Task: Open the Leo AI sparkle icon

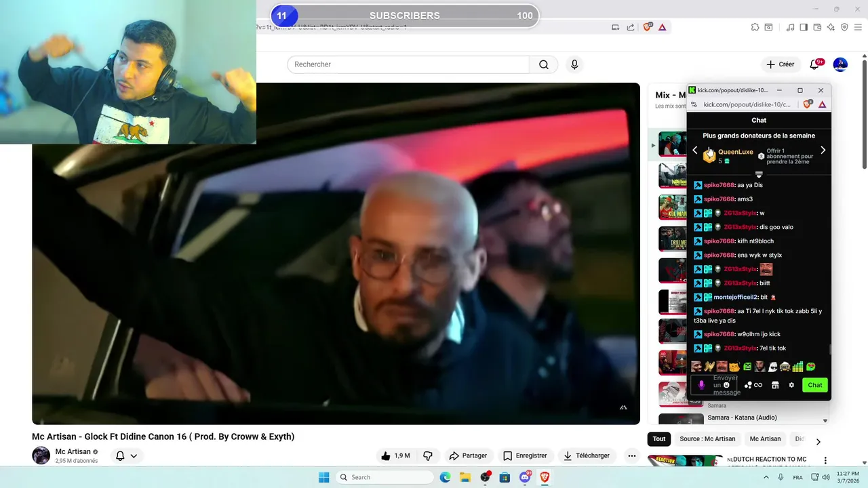Action: [831, 27]
